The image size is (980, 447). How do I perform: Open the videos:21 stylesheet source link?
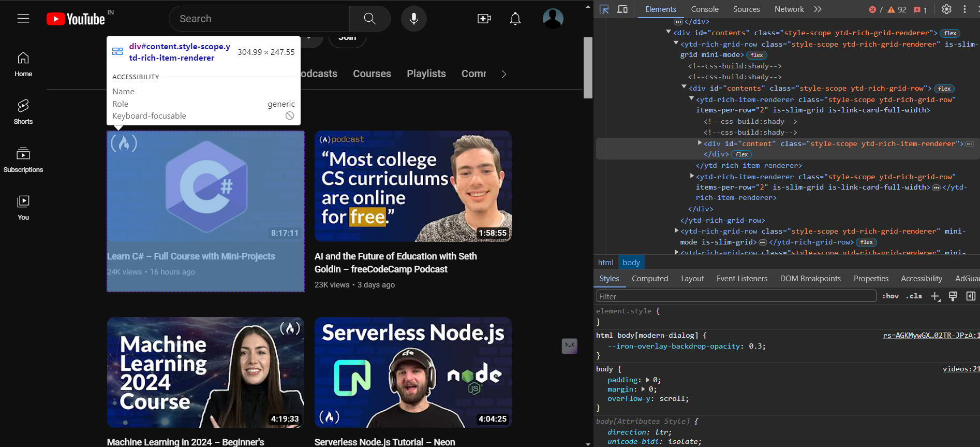point(961,369)
